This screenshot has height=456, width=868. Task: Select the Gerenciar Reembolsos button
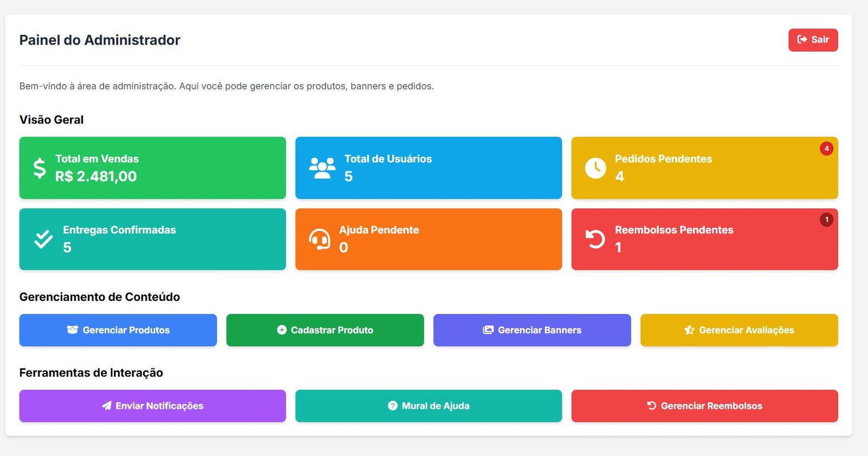point(704,406)
